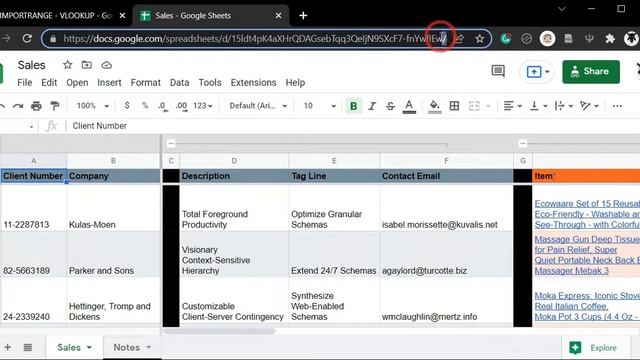The image size is (640, 360).
Task: Toggle bold formatting
Action: [x=353, y=106]
